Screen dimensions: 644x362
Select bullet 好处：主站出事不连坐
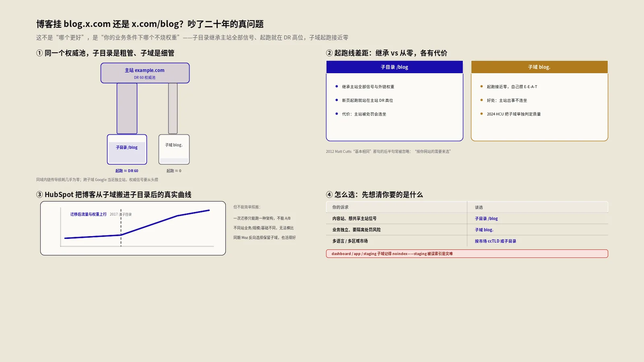[x=507, y=100]
